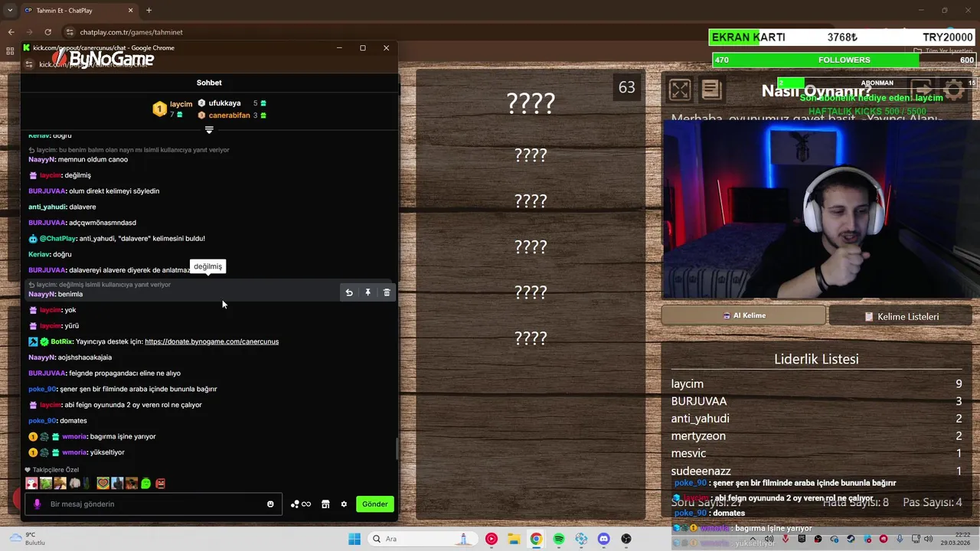Select BURJUVAA row in Liderlik Listesi

[816, 401]
